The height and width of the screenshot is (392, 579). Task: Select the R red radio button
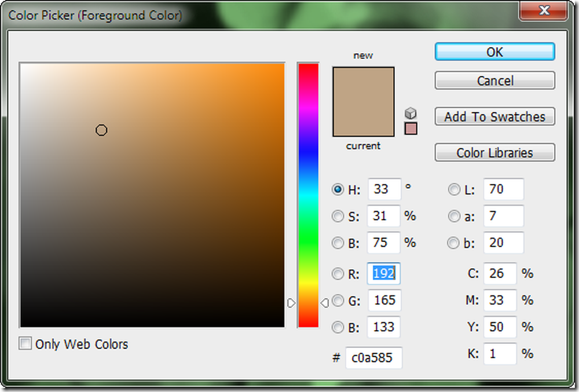338,273
